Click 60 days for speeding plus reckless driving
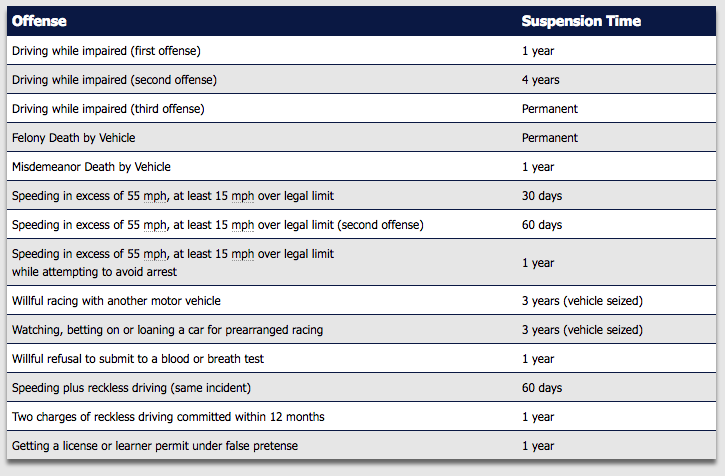The image size is (725, 476). click(x=542, y=387)
